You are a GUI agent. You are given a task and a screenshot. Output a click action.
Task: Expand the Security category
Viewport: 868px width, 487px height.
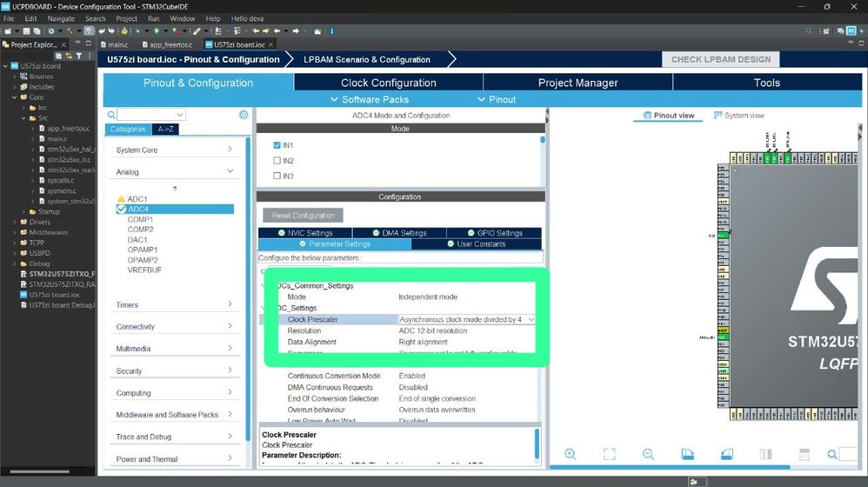click(x=175, y=370)
